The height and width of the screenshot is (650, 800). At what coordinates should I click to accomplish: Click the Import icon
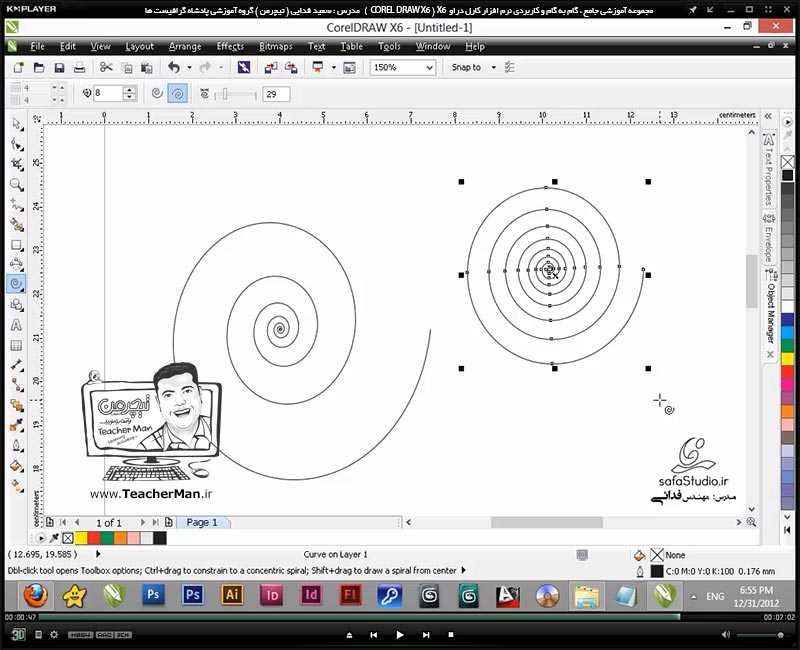[271, 67]
